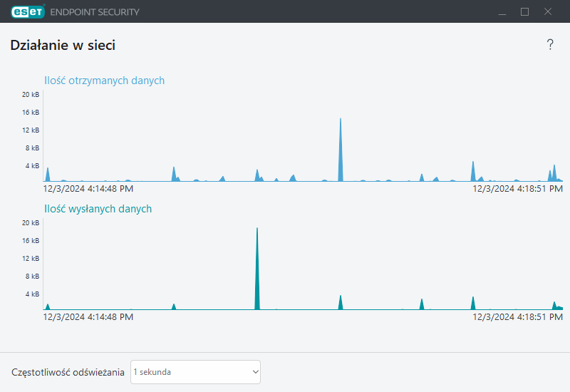This screenshot has width=570, height=392.
Task: Click the 'Częstotliwość odświeżania' label
Action: click(68, 372)
